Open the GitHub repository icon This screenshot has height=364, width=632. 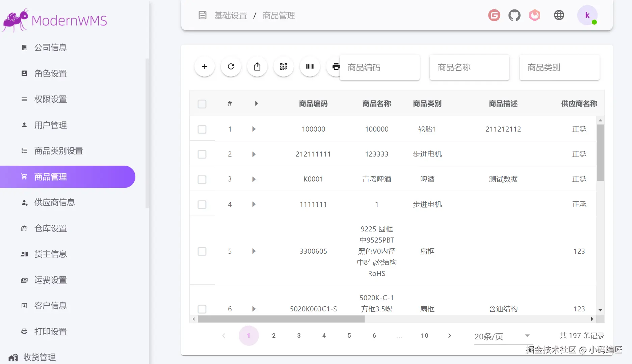pos(514,15)
